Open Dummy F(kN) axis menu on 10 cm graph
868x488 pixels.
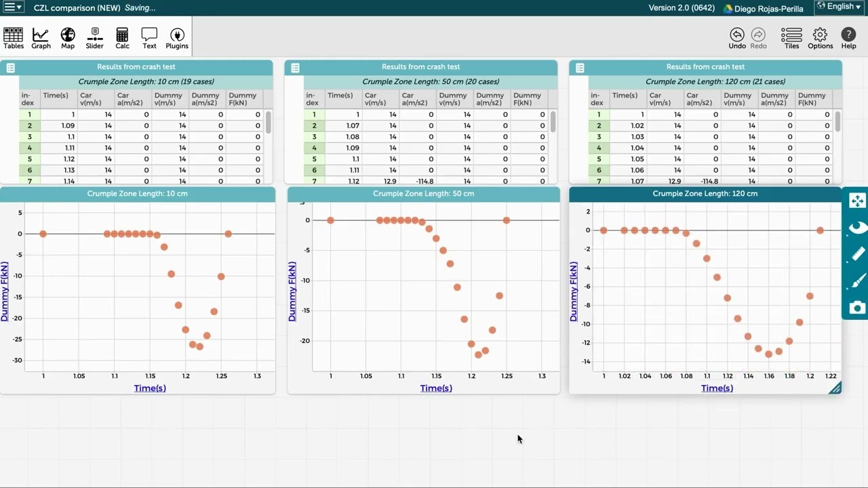pos(5,291)
